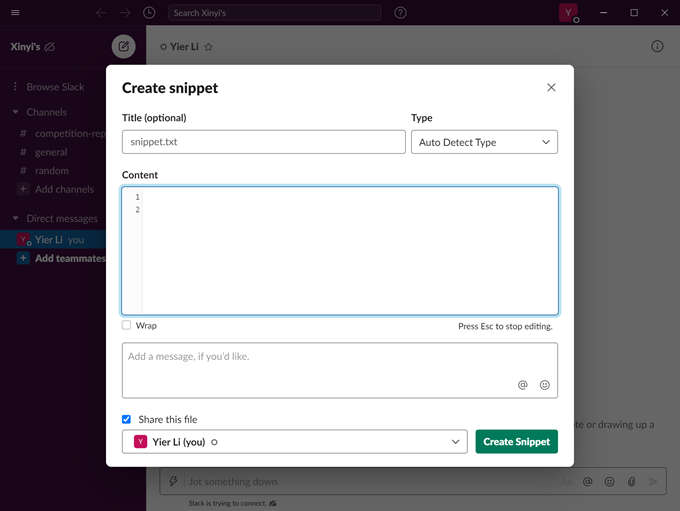Open Browse Slack menu
This screenshot has height=511, width=680.
point(55,87)
